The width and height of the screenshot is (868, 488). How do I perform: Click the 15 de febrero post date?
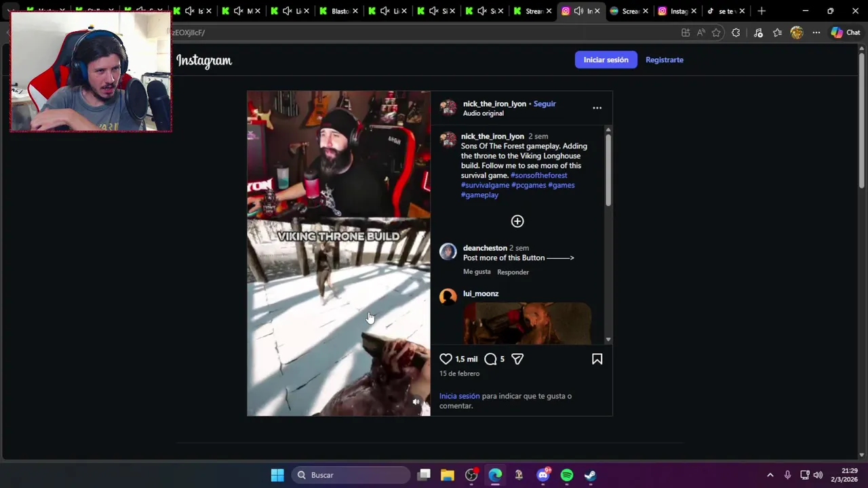(x=459, y=373)
